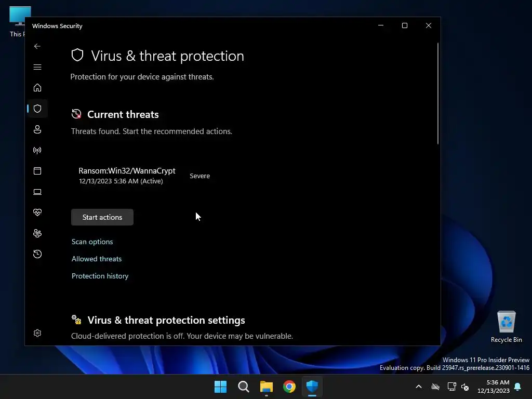Image resolution: width=532 pixels, height=399 pixels.
Task: Click the Severe severity label
Action: pos(200,176)
